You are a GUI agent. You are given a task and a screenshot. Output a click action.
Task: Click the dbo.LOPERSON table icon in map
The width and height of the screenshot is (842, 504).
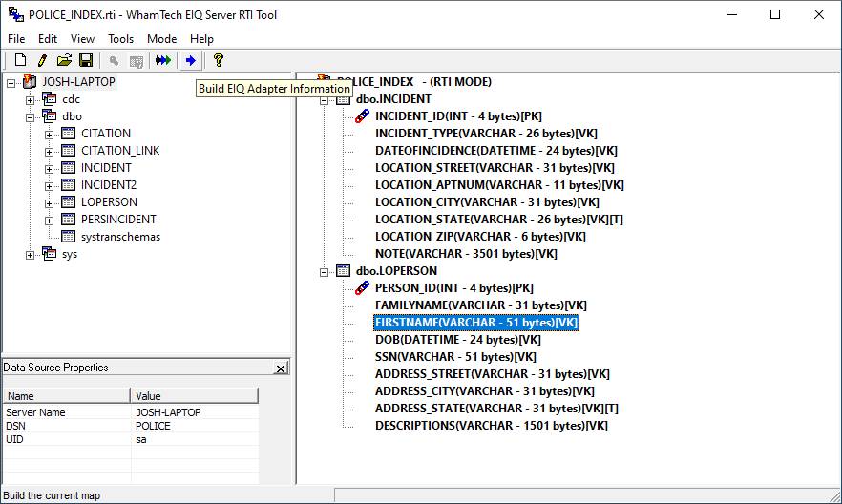tap(343, 270)
